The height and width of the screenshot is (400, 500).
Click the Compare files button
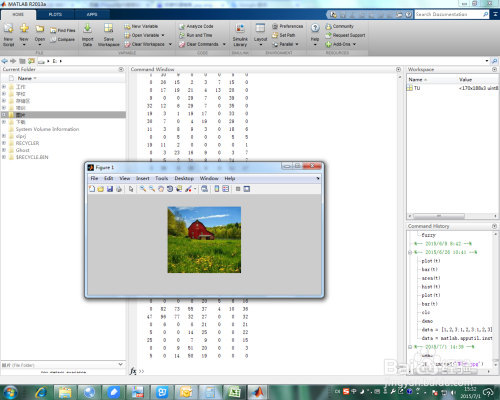(62, 39)
